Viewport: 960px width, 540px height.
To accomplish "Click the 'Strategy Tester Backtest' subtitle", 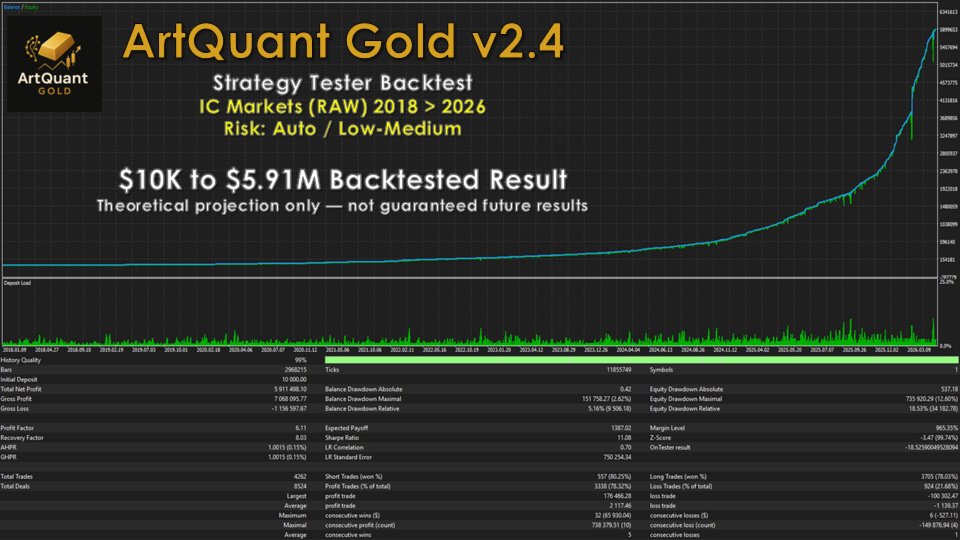I will click(x=343, y=83).
